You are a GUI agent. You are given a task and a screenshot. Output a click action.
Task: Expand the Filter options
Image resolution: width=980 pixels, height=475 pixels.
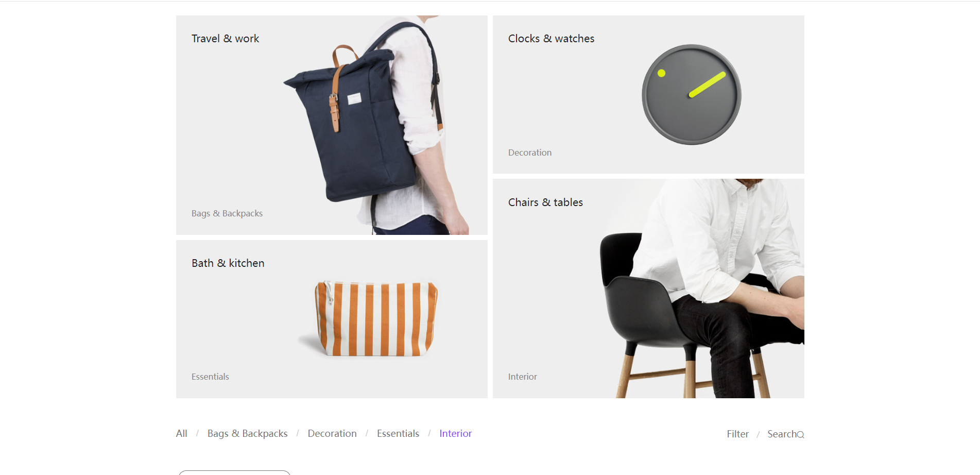pos(738,434)
